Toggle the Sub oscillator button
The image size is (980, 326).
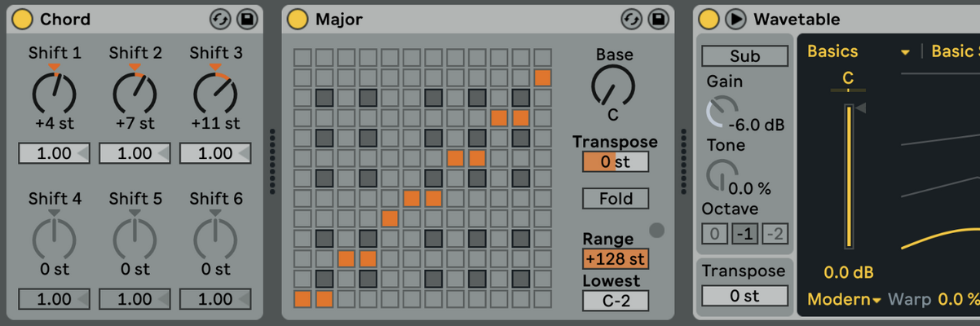click(745, 55)
